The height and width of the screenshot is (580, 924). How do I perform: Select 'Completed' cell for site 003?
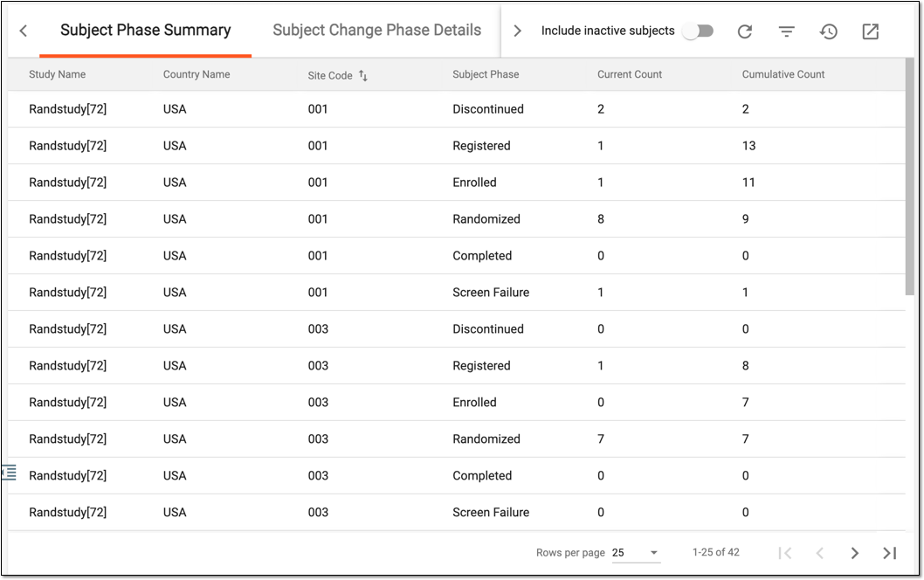pos(482,475)
